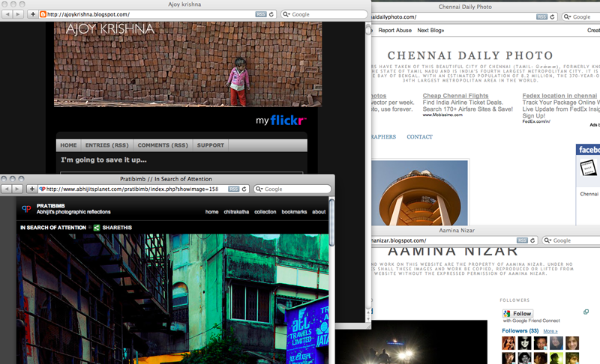Click the street alley photo in Pratibimb

point(172,299)
